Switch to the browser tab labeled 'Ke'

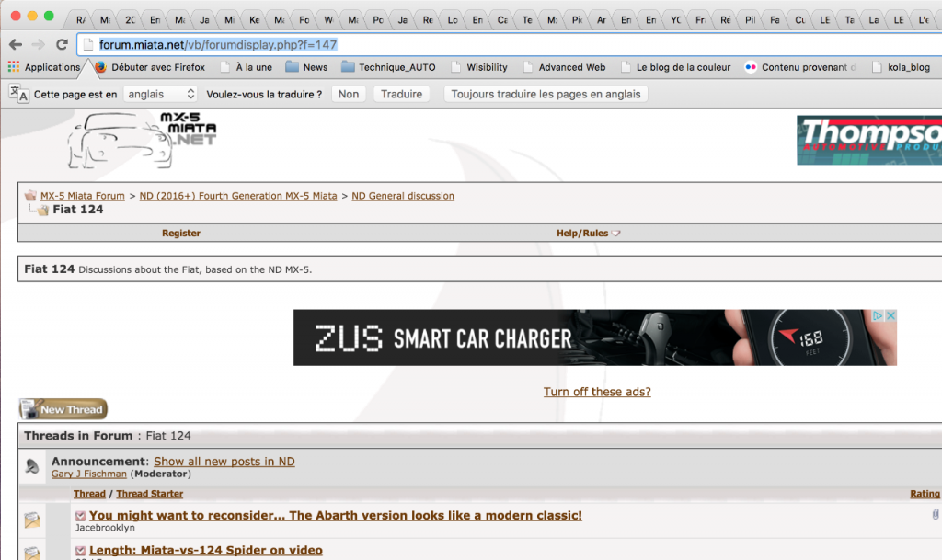pyautogui.click(x=254, y=20)
